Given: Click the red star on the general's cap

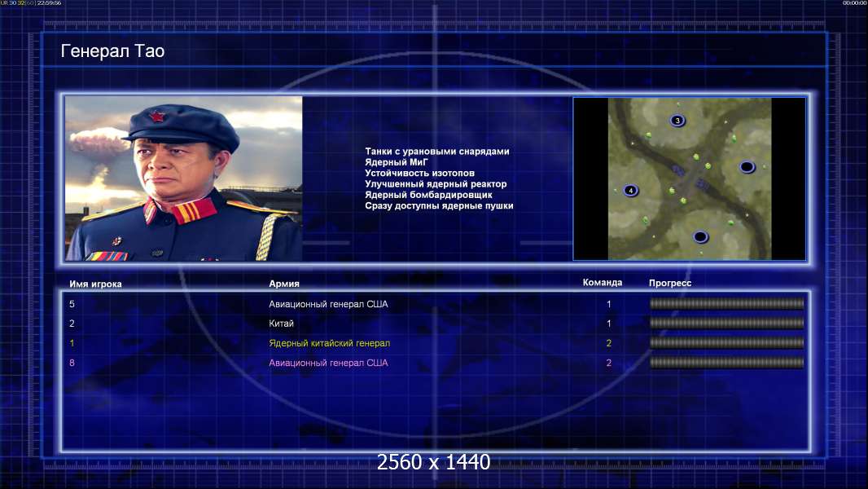Looking at the screenshot, I should pos(156,117).
